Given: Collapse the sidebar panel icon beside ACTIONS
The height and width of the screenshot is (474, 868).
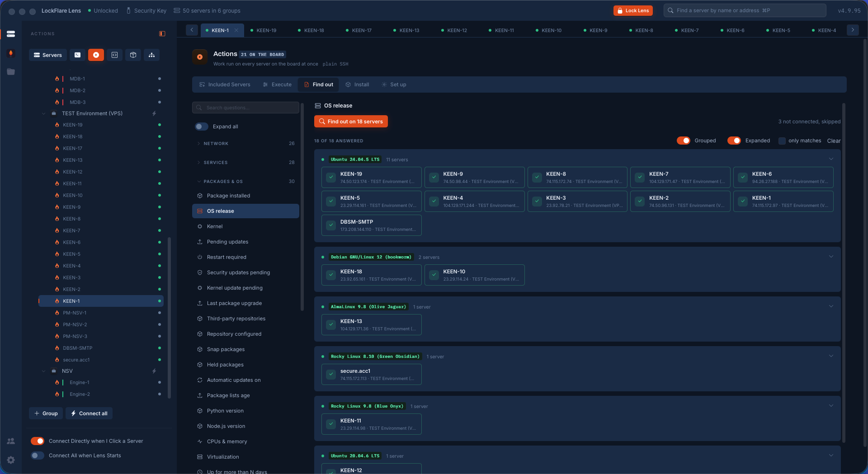Looking at the screenshot, I should coord(162,34).
